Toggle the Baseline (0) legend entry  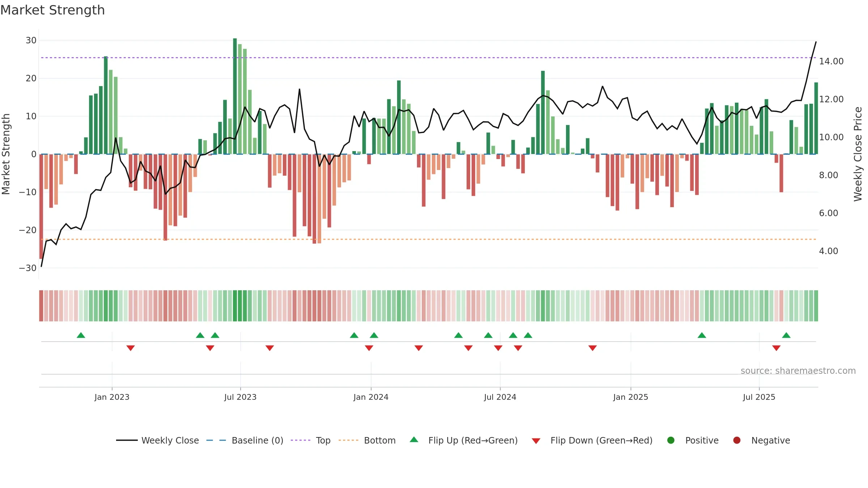pos(245,440)
